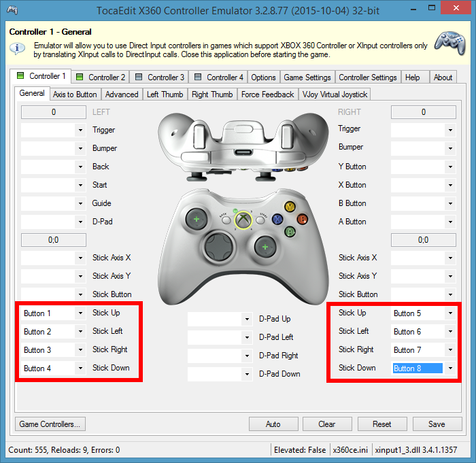Screen dimensions: 476x463
Task: Click the Back button on controller image
Action: coord(226,220)
